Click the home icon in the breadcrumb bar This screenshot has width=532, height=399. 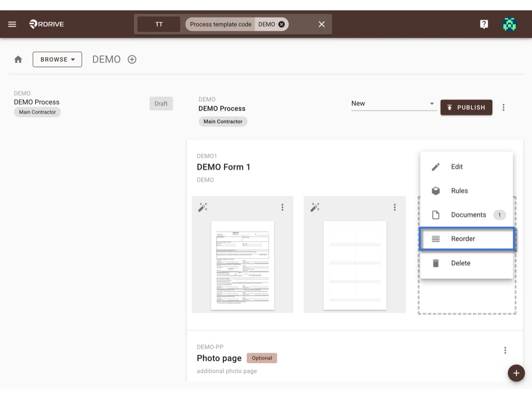18,59
